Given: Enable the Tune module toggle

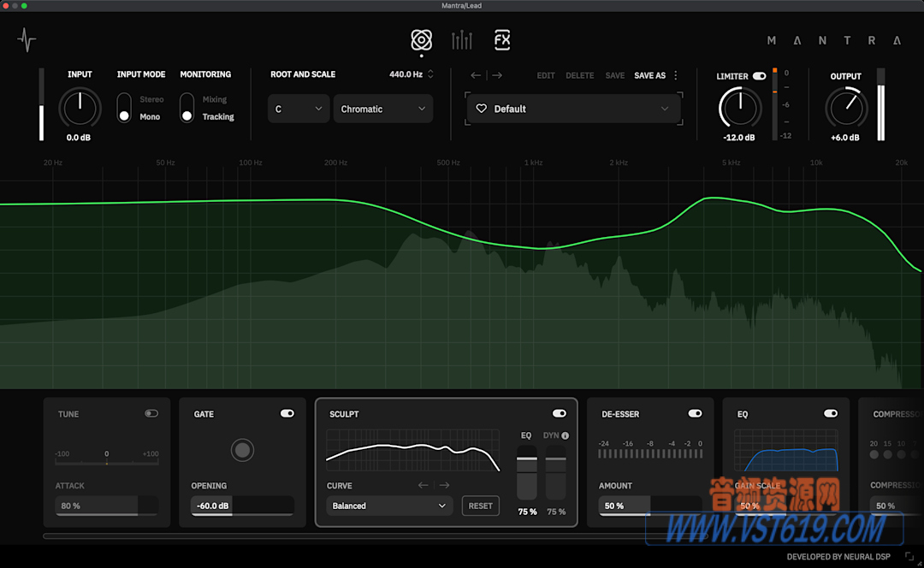Looking at the screenshot, I should point(151,413).
